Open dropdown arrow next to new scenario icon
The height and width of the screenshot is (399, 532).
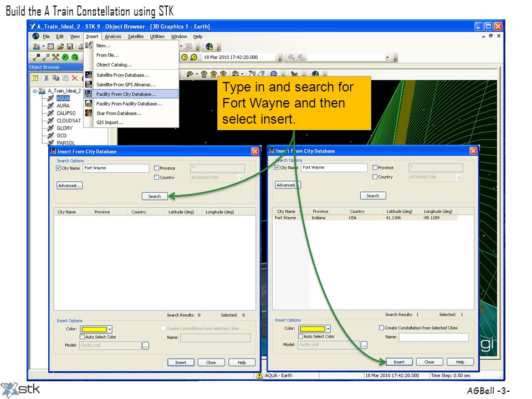click(43, 47)
